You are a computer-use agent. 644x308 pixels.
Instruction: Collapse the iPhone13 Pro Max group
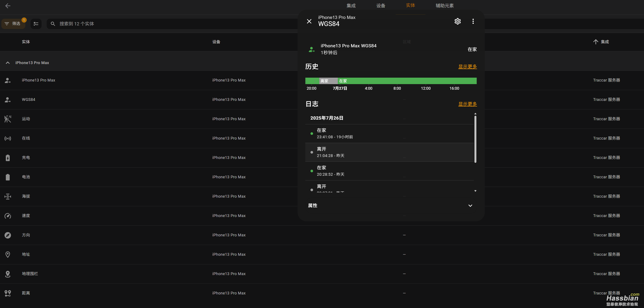[x=8, y=63]
